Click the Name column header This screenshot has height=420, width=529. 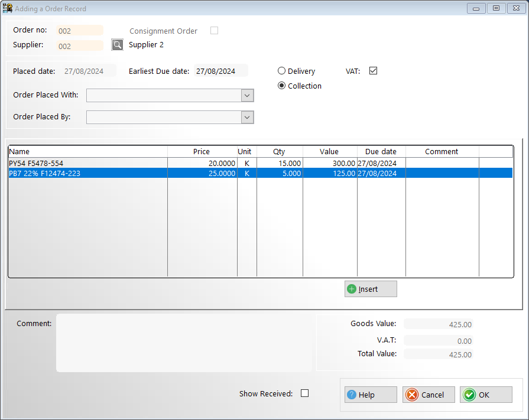87,152
